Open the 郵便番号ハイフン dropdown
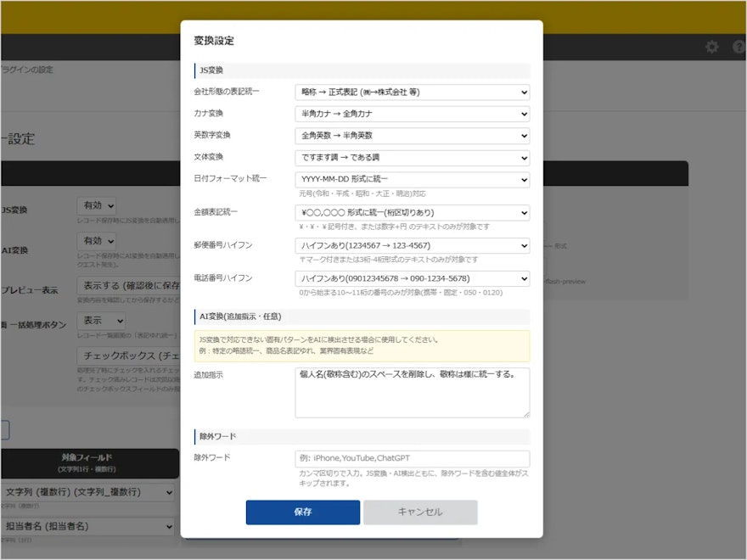 [x=412, y=246]
